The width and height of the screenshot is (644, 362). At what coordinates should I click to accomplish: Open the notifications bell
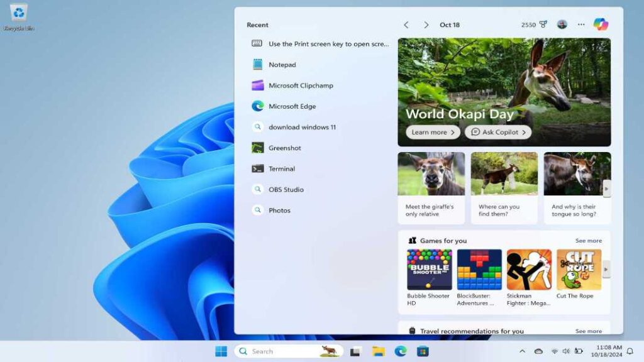[x=631, y=351]
